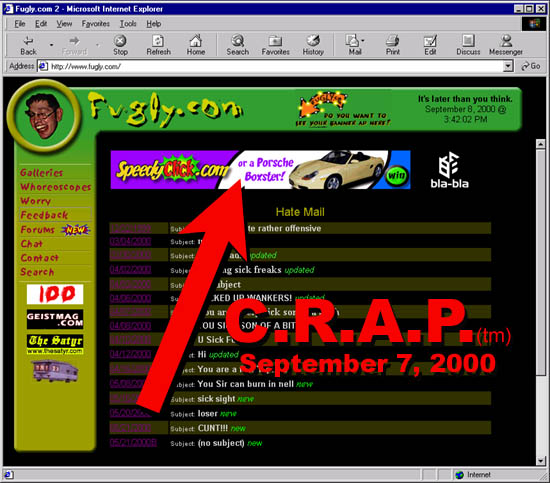The width and height of the screenshot is (550, 483).
Task: Click the banner ad here graphic
Action: click(342, 109)
